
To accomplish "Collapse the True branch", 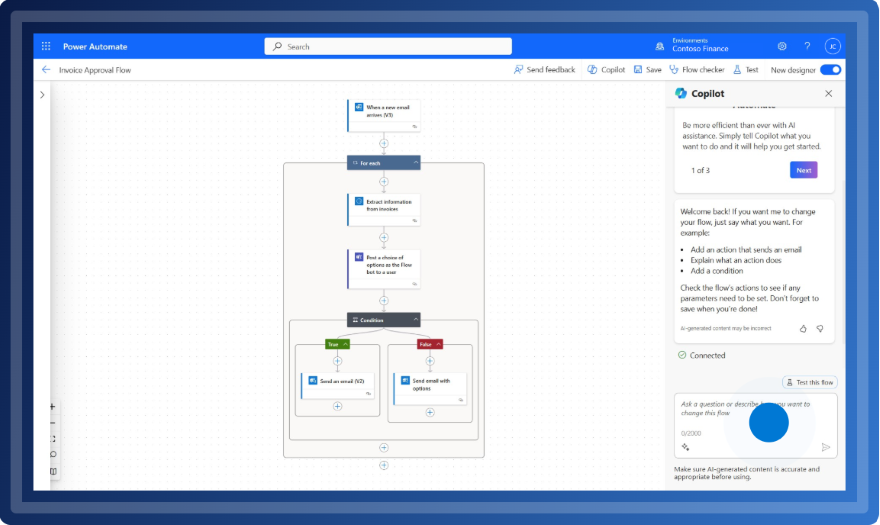I will pyautogui.click(x=346, y=344).
